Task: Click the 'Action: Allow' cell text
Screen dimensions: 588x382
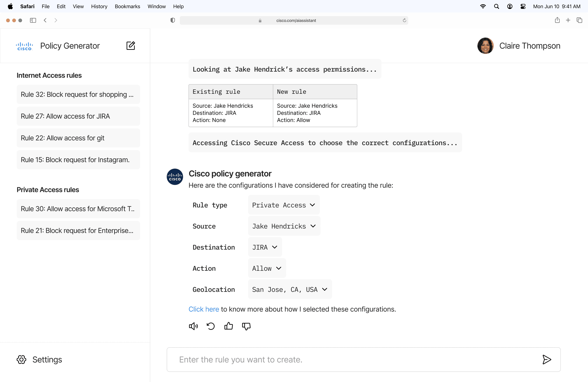Action: (x=293, y=120)
